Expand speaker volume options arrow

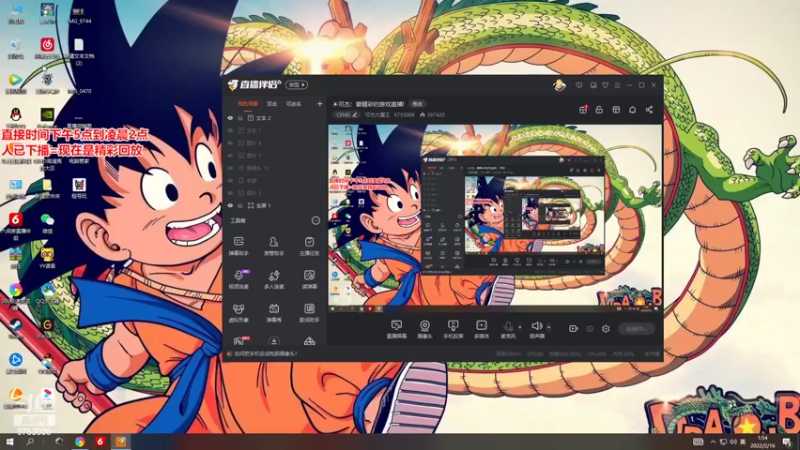549,327
